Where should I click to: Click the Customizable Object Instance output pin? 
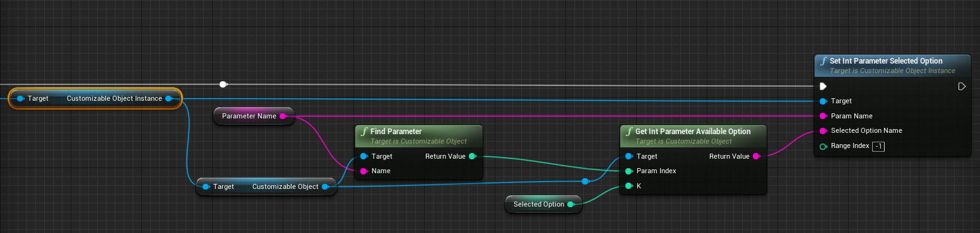pyautogui.click(x=168, y=98)
